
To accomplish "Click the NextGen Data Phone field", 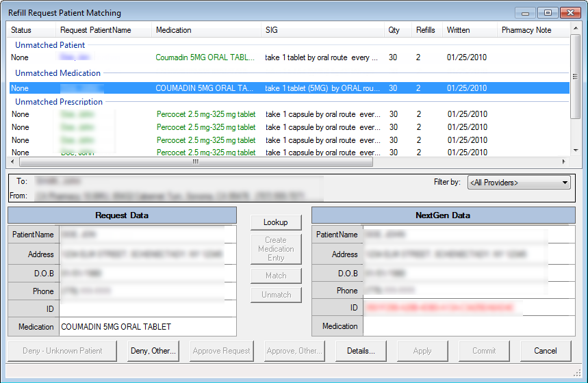I will pyautogui.click(x=469, y=291).
